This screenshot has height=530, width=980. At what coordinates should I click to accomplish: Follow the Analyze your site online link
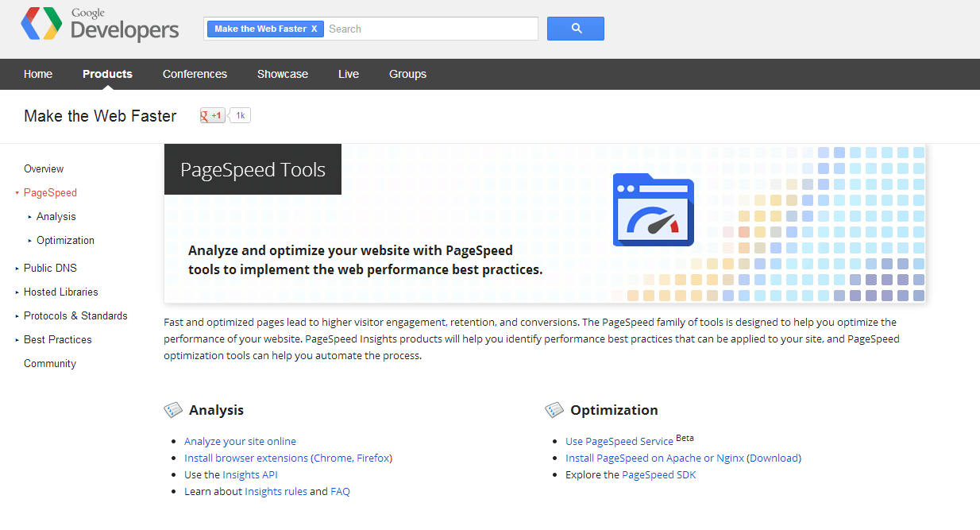pyautogui.click(x=240, y=441)
